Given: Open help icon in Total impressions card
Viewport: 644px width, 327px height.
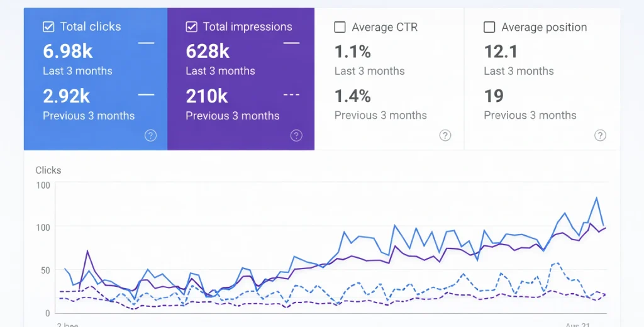Looking at the screenshot, I should pyautogui.click(x=296, y=135).
